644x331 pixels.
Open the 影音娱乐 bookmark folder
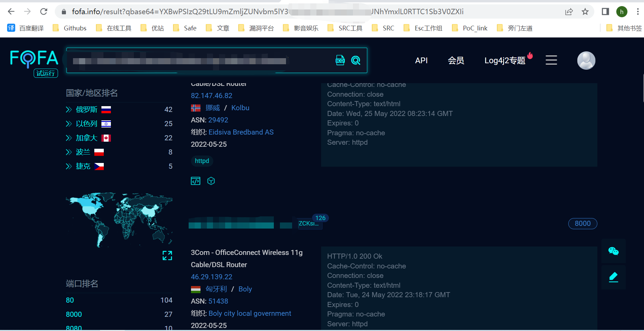301,28
